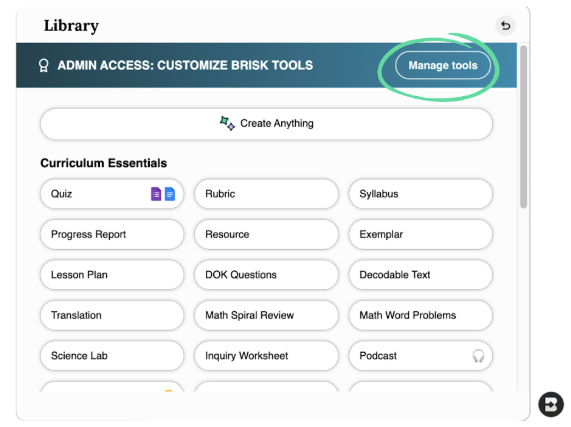Select the Podcast tool
The height and width of the screenshot is (427, 571).
tap(421, 356)
